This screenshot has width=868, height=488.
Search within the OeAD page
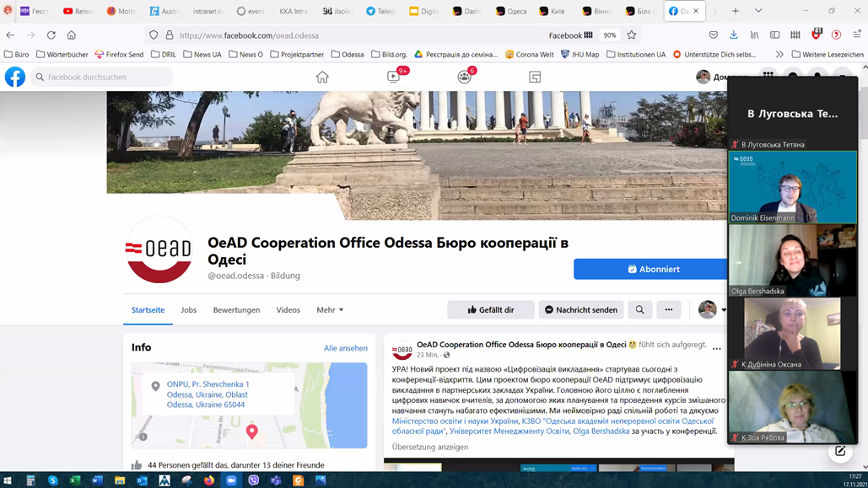point(640,310)
